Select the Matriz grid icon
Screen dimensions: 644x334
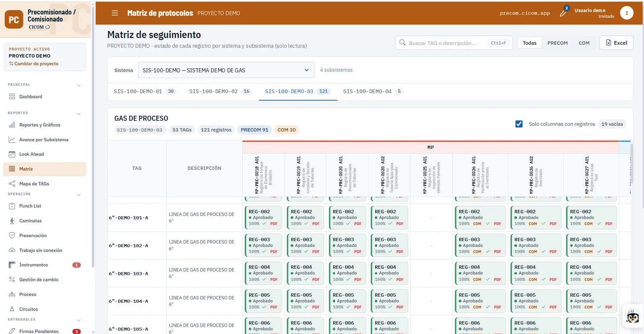pos(12,169)
